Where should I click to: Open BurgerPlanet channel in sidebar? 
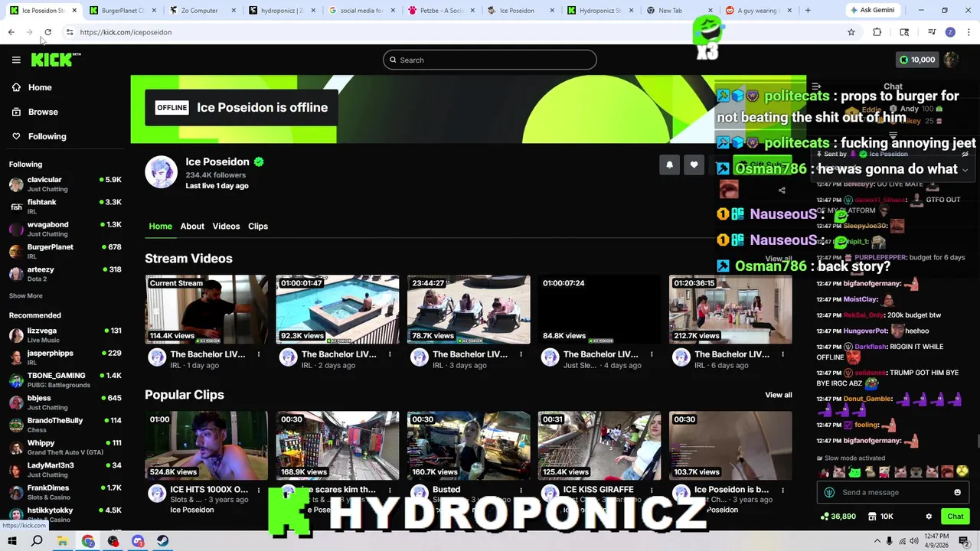(x=65, y=251)
